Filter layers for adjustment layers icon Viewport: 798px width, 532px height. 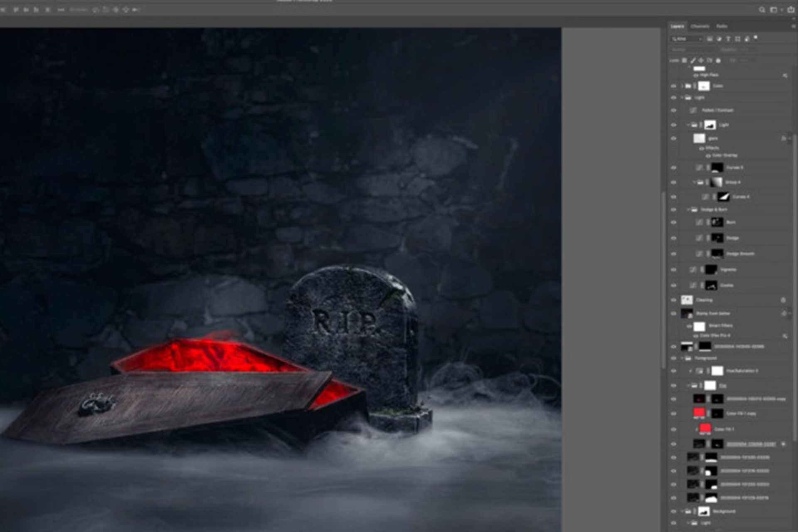coord(719,39)
